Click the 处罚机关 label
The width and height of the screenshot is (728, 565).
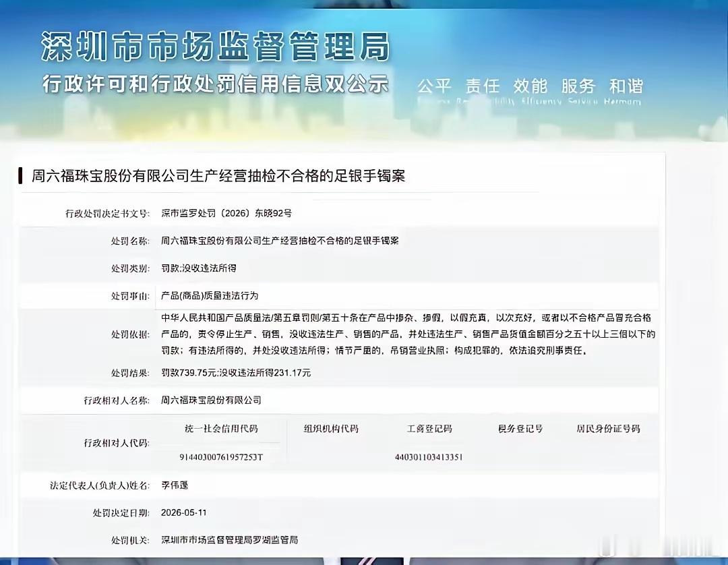point(130,541)
